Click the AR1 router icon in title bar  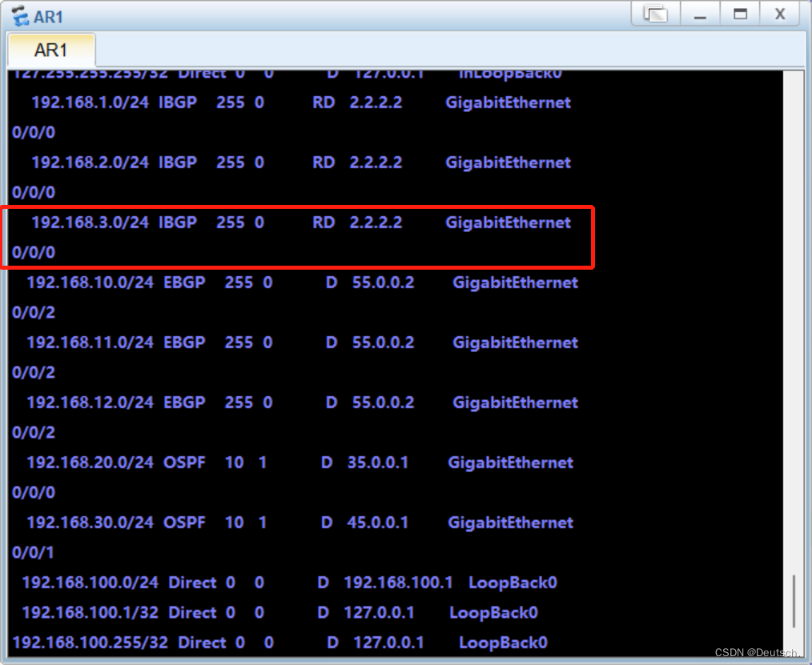click(x=20, y=15)
